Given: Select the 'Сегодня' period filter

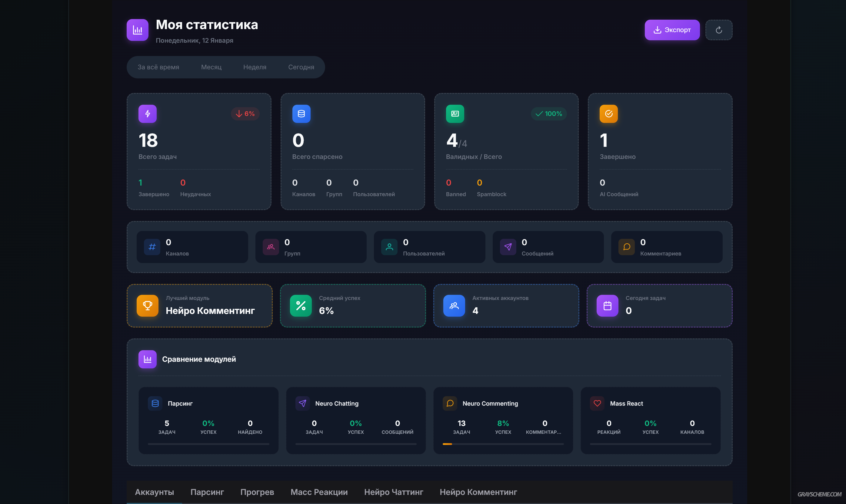Looking at the screenshot, I should tap(301, 67).
